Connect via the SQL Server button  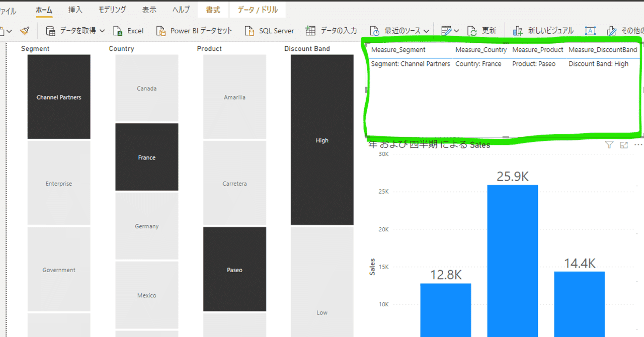click(x=269, y=31)
